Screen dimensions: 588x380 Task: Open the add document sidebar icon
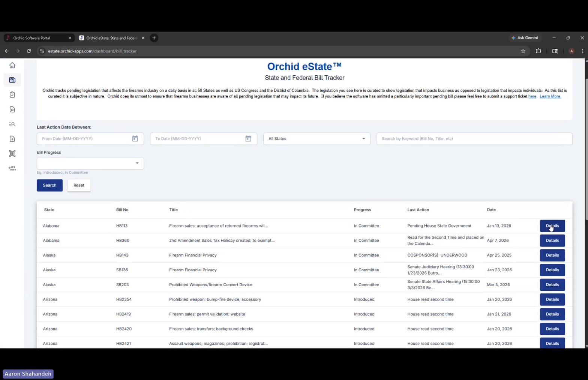12,139
